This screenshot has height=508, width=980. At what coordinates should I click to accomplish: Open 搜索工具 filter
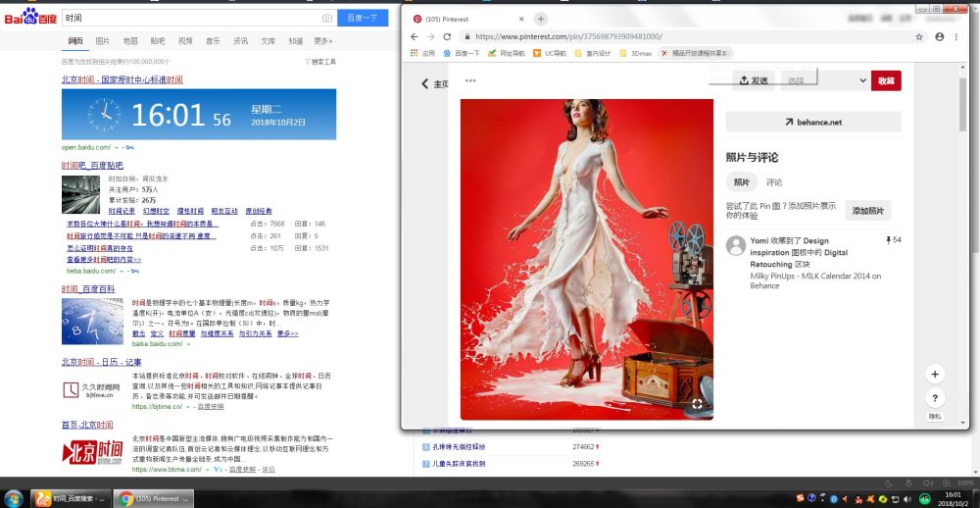tap(320, 62)
